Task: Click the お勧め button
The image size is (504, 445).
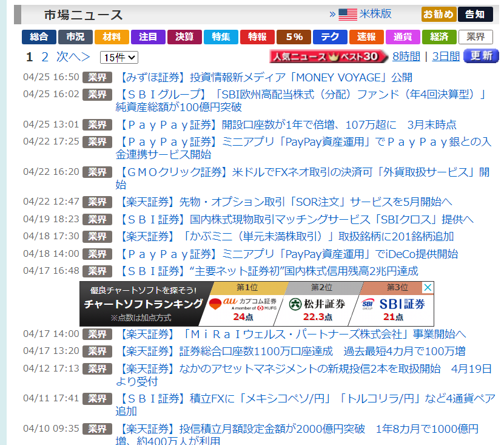Action: pyautogui.click(x=438, y=15)
